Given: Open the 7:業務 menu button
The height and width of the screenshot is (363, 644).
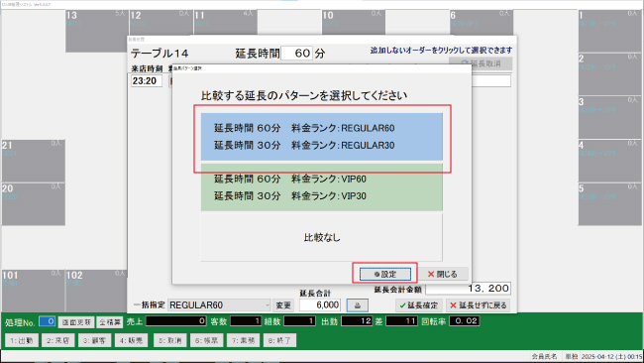Looking at the screenshot, I should 243,340.
